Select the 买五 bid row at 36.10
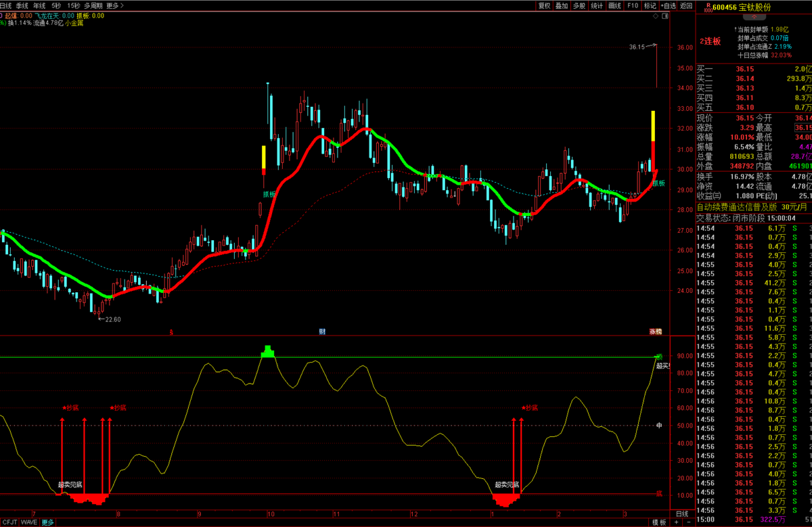Viewport: 812px width, 527px height. point(754,107)
